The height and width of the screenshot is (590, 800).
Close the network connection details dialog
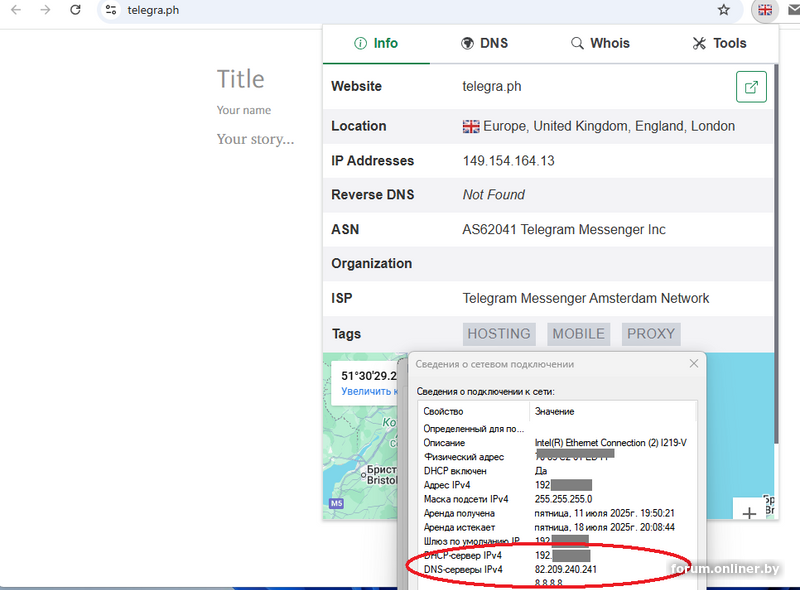coord(692,364)
